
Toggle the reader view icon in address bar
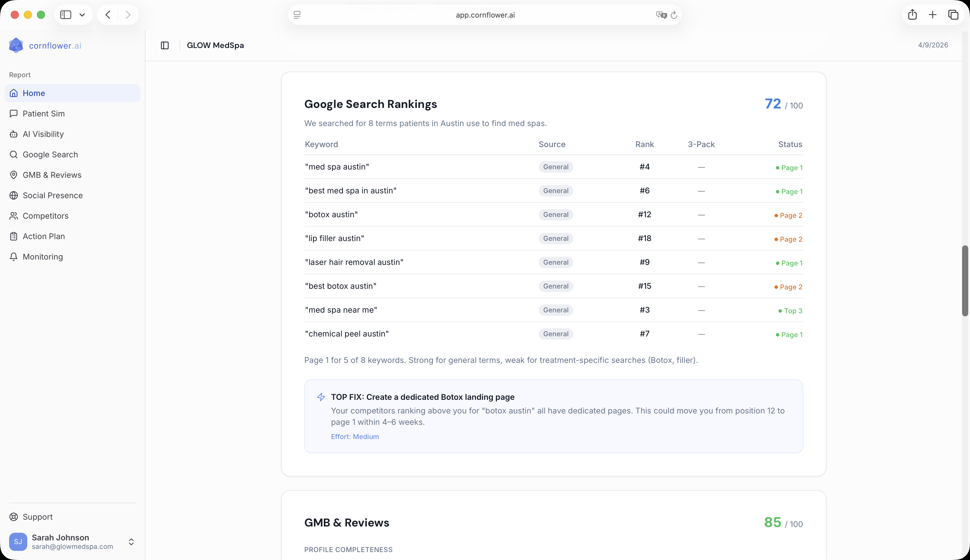[297, 14]
